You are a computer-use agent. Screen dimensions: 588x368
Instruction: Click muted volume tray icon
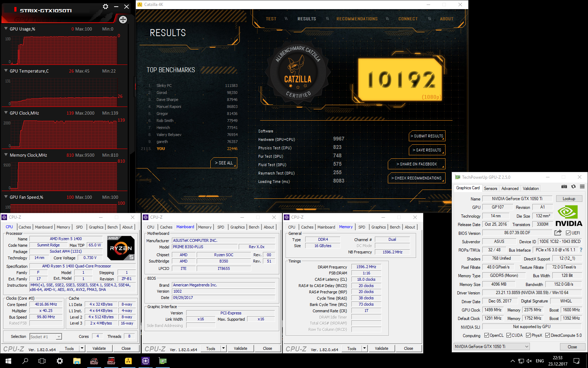[529, 361]
